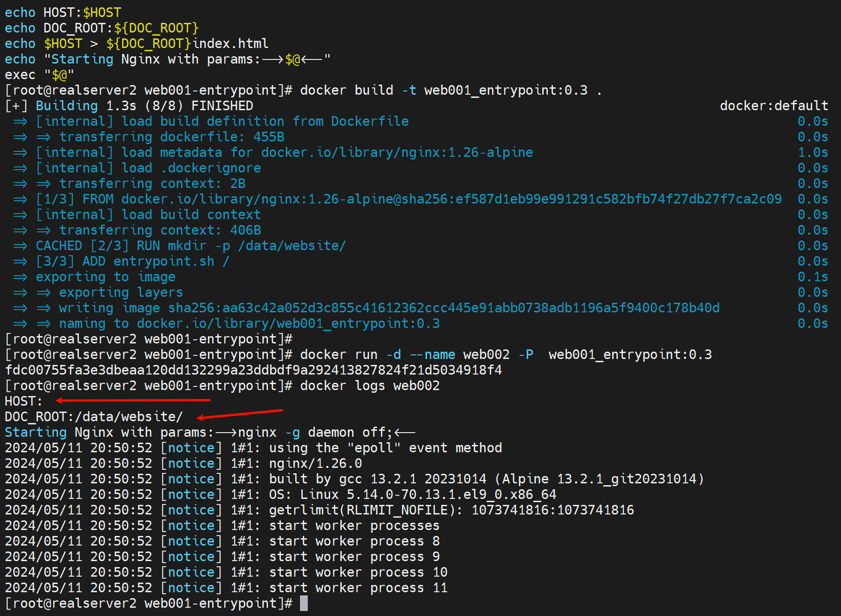
Task: Click the Building 1.3s (8/8) FINISHED text
Action: [x=144, y=106]
